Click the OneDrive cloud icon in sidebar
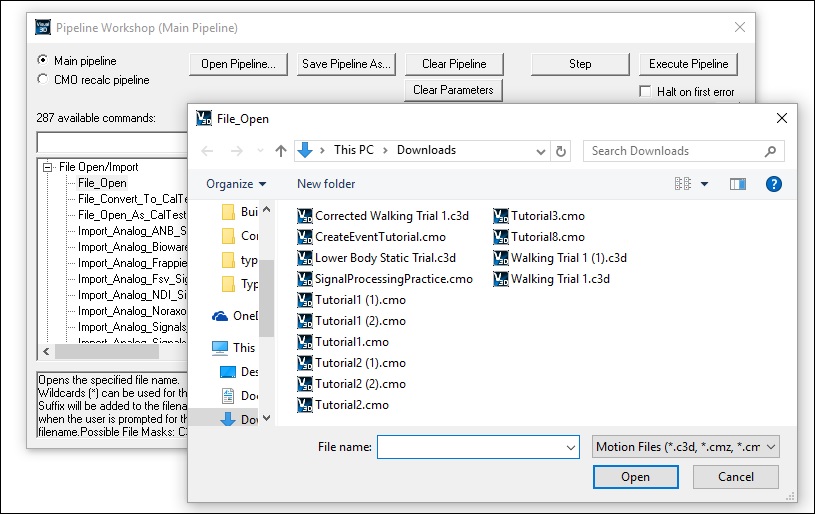Image resolution: width=815 pixels, height=514 pixels. [x=220, y=316]
